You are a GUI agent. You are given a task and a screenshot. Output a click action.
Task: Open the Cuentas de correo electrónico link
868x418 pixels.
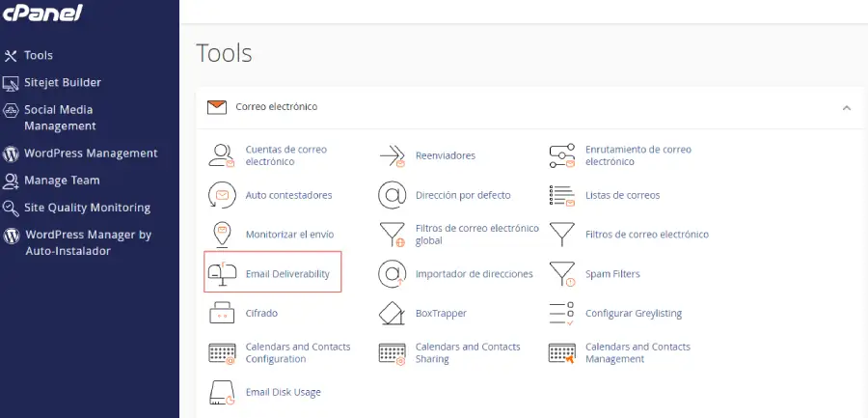coord(286,155)
